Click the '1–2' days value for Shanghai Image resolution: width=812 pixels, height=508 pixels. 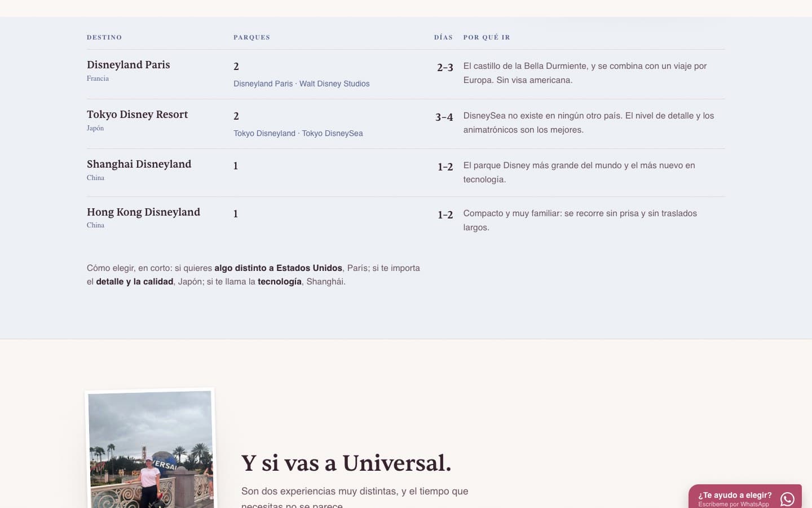coord(445,167)
